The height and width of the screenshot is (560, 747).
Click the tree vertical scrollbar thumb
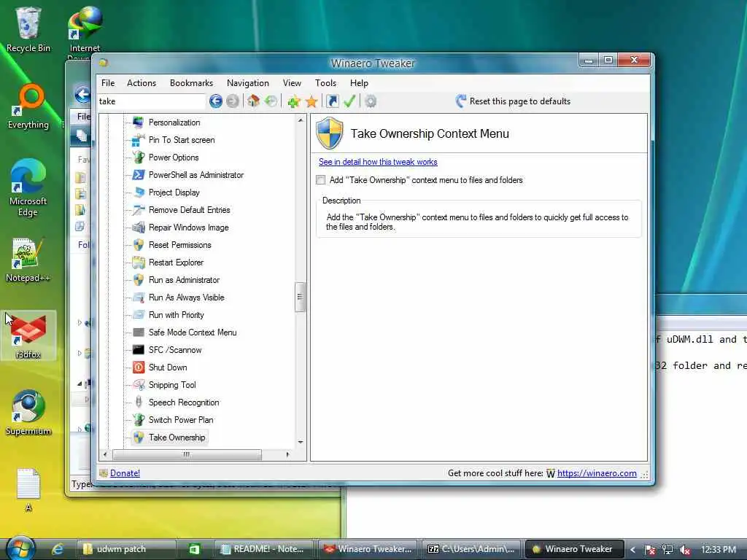tap(300, 297)
